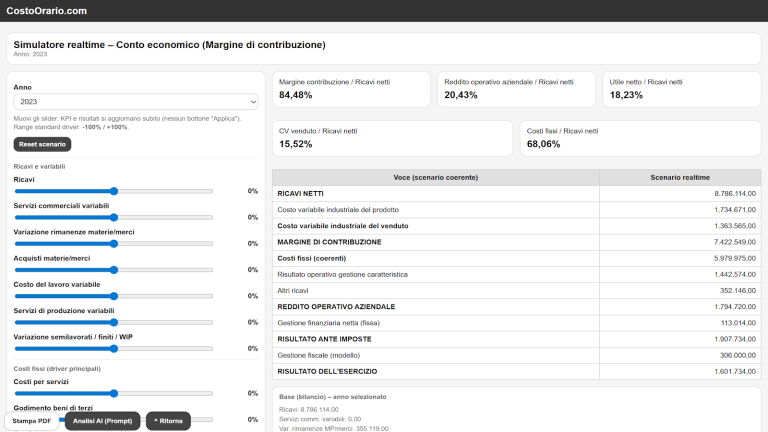
Task: Click the Stampa PDF button
Action: (x=31, y=421)
